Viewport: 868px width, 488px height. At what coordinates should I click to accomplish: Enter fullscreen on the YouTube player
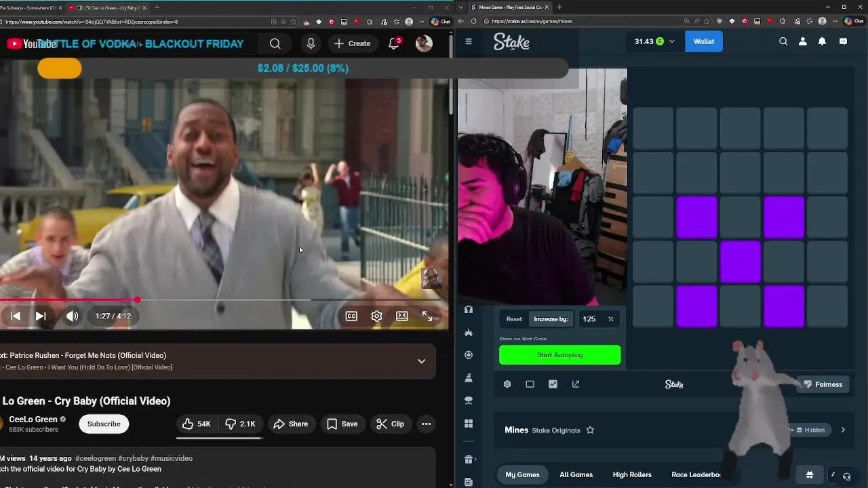coord(427,316)
